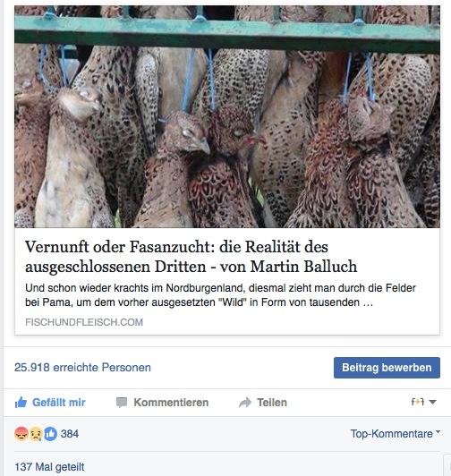Image resolution: width=451 pixels, height=476 pixels.
Task: Click the sad reaction emoji
Action: click(x=36, y=434)
